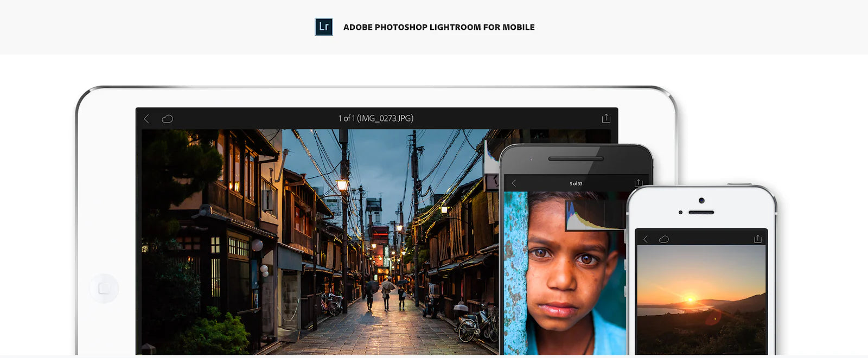Tap the share icon on the white iPhone
Viewport: 868px width, 358px height.
[758, 239]
